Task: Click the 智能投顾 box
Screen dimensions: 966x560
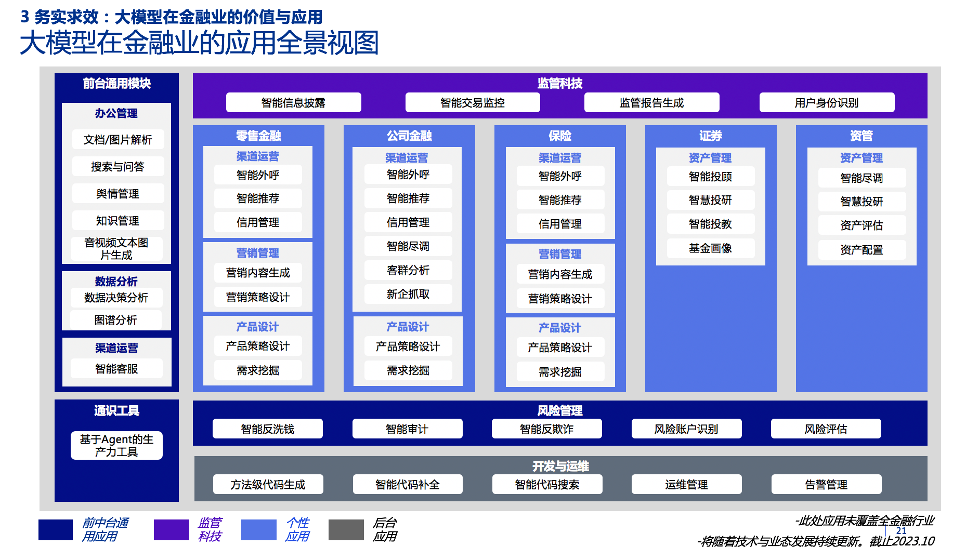Action: click(x=711, y=176)
